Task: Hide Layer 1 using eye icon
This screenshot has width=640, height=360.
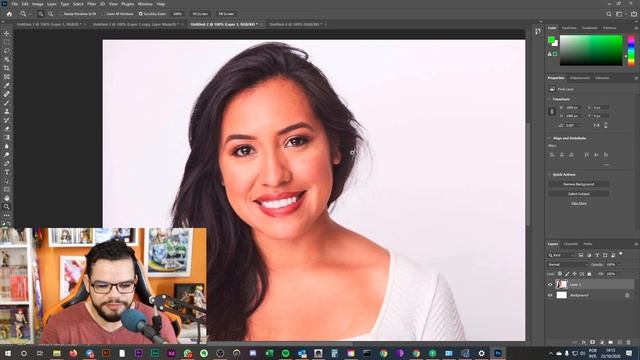Action: [550, 284]
